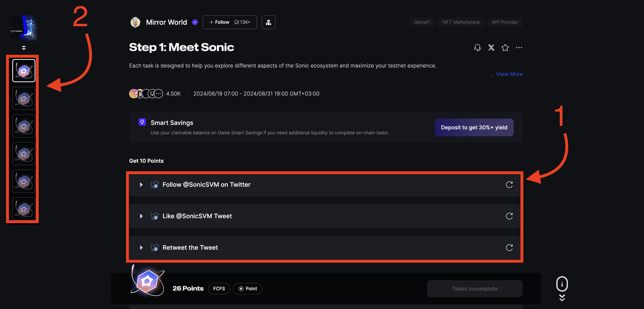Refresh the Follow @SonicSVM task status
The width and height of the screenshot is (644, 309).
[509, 184]
